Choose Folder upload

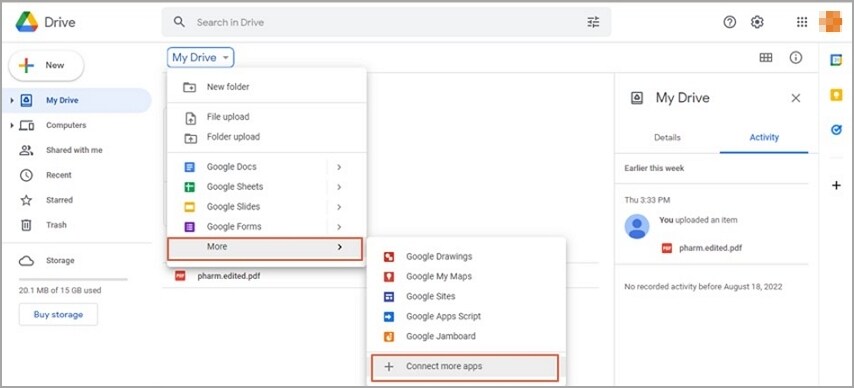(x=266, y=137)
